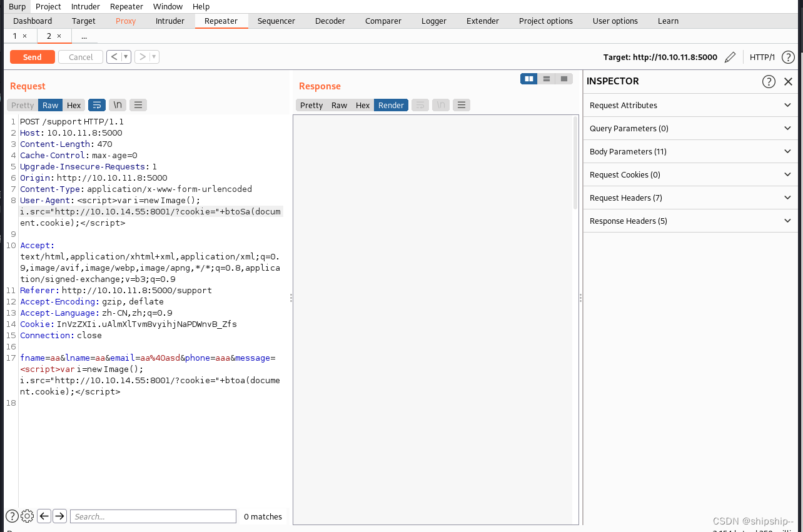The image size is (803, 532).
Task: Open the Logger tab
Action: (434, 21)
